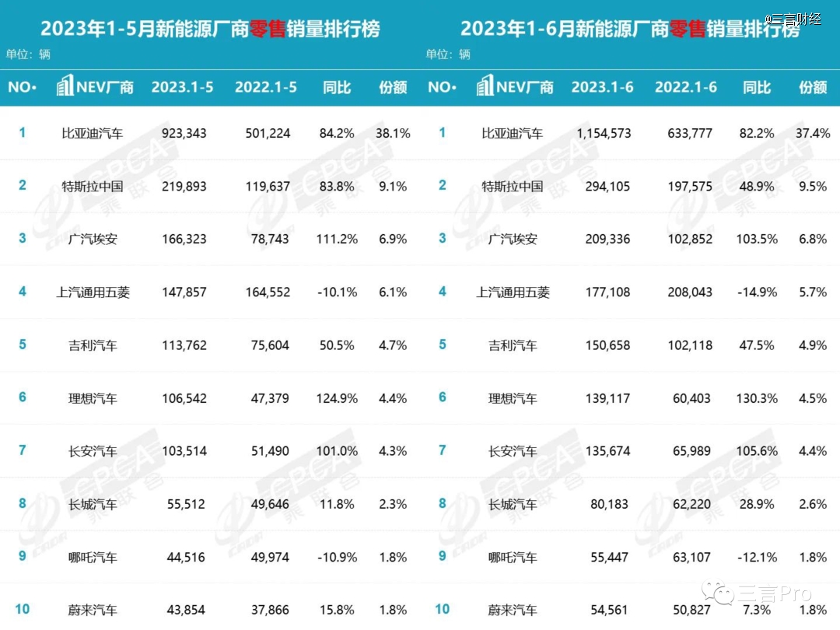Image resolution: width=840 pixels, height=630 pixels.
Task: Click the 103.5% cell
Action: [x=757, y=239]
